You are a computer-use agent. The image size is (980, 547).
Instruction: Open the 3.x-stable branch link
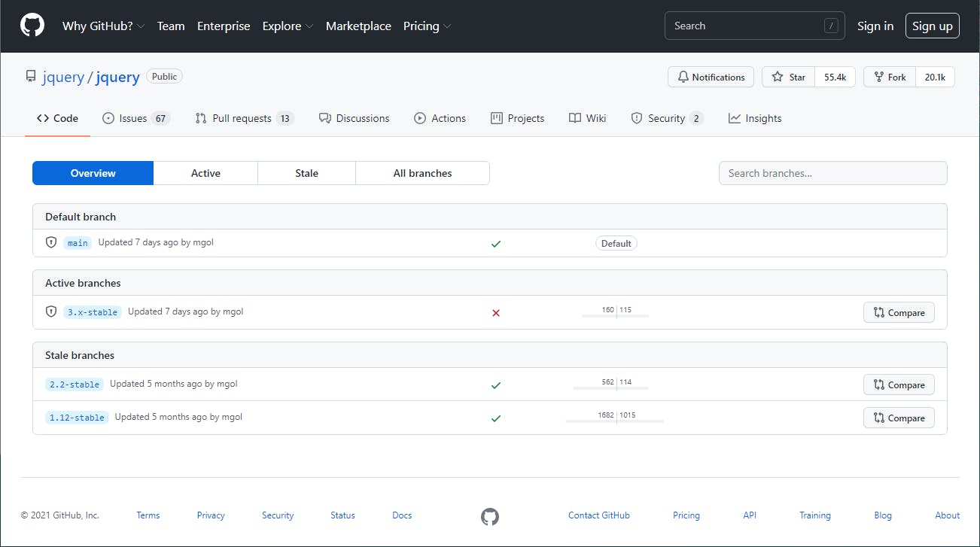[93, 312]
